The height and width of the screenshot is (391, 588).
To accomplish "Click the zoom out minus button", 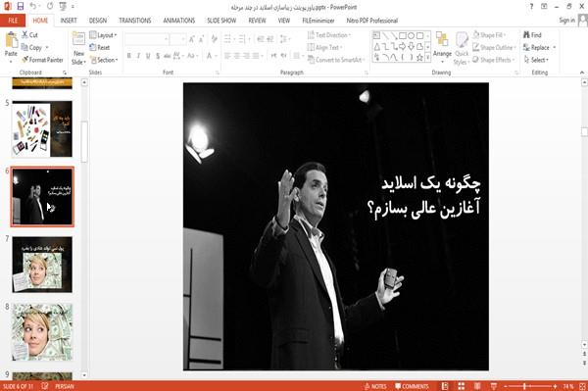I will pyautogui.click(x=506, y=386).
